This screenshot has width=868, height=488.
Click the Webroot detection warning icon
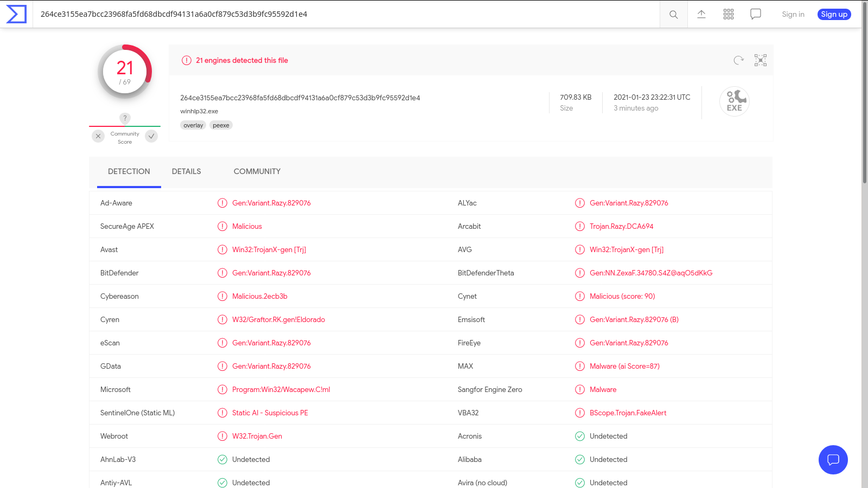pyautogui.click(x=222, y=436)
